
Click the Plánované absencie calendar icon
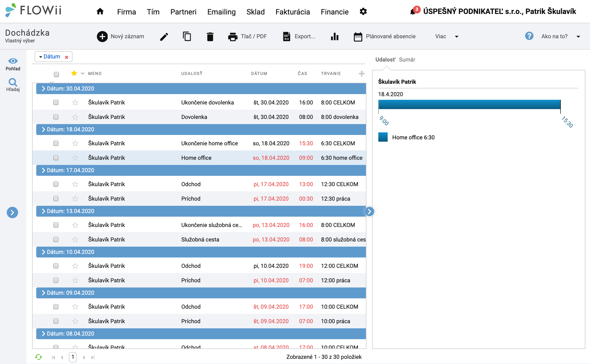click(357, 36)
